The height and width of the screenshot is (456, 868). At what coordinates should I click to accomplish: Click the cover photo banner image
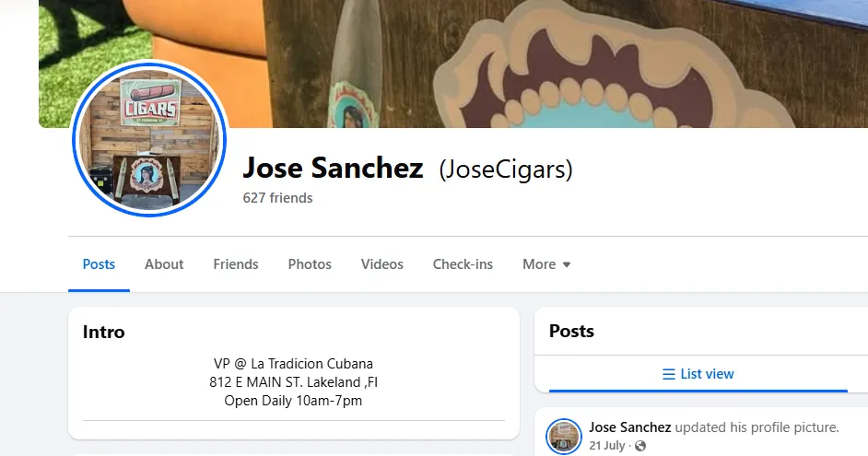click(x=453, y=64)
